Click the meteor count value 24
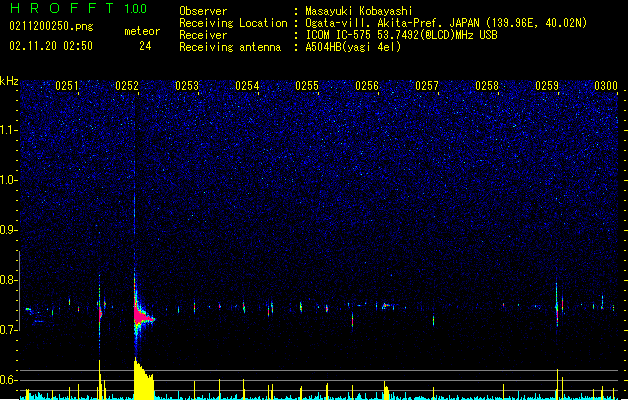 click(145, 46)
